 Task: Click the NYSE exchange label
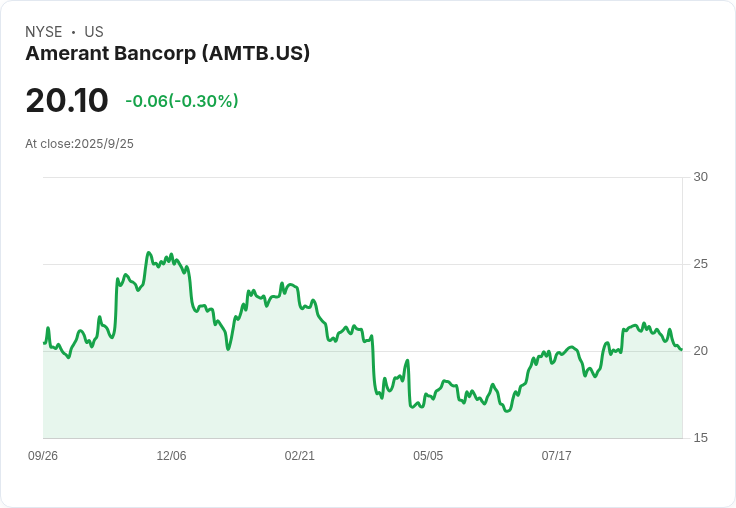point(44,32)
